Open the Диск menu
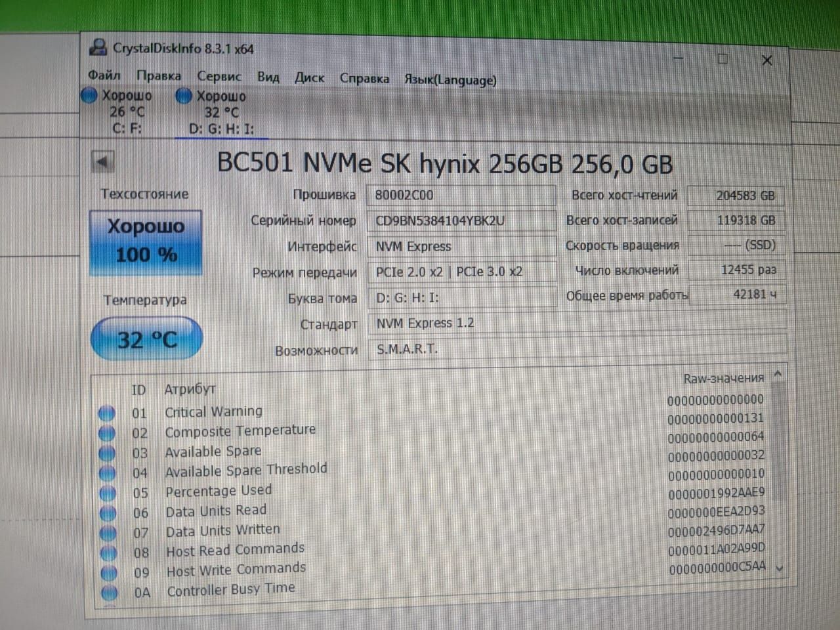 tap(309, 77)
